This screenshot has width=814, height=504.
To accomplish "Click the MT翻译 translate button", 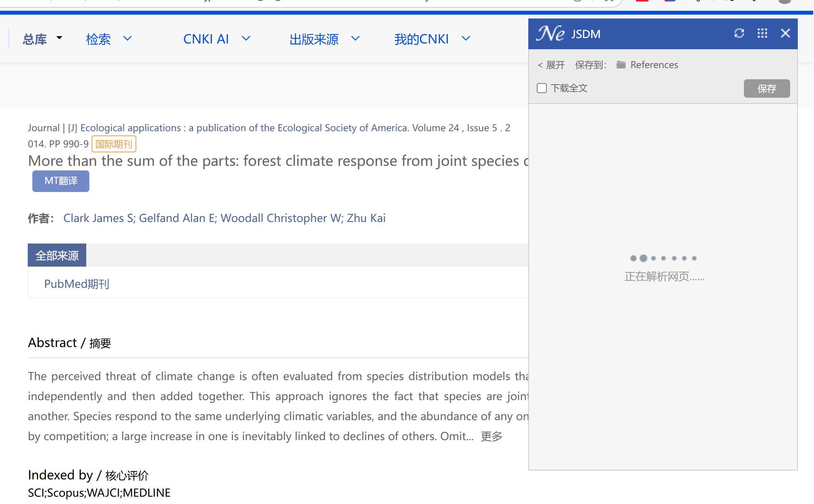I will tap(61, 181).
